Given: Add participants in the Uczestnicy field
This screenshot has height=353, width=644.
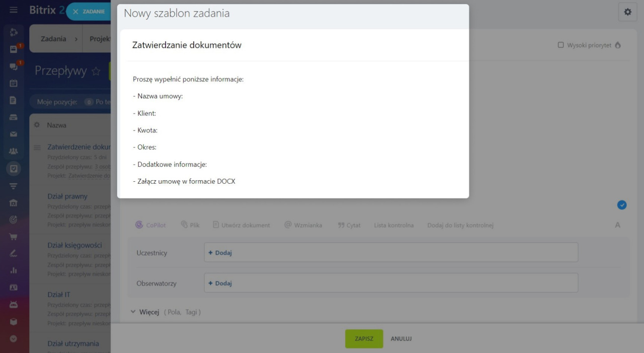Looking at the screenshot, I should pyautogui.click(x=220, y=253).
